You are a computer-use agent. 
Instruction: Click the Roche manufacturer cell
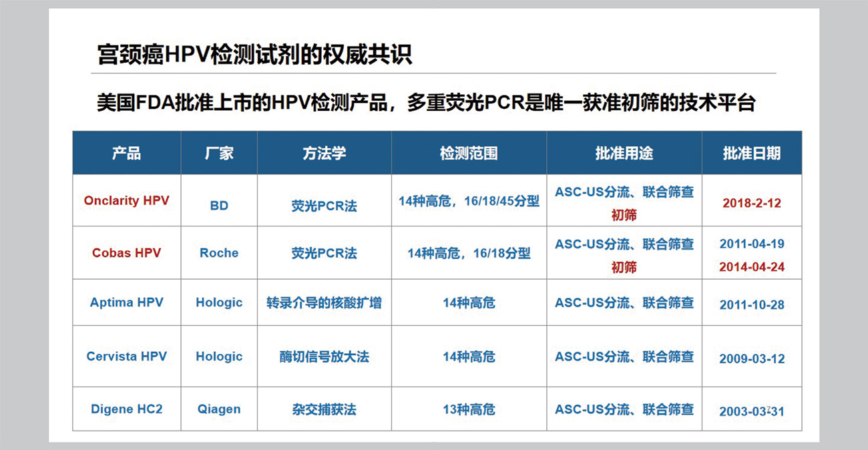pos(219,253)
